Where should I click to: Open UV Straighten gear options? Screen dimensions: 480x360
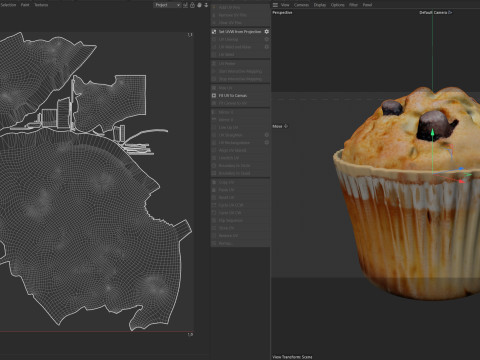pos(266,135)
